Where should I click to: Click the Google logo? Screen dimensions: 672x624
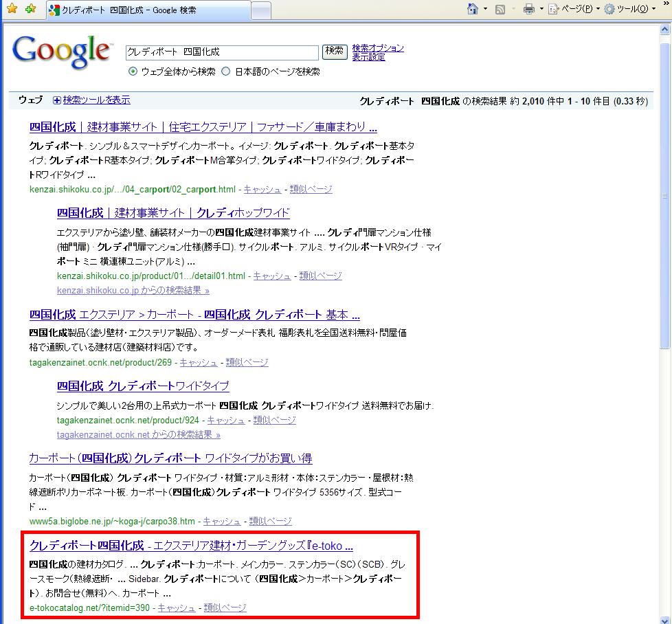click(62, 52)
